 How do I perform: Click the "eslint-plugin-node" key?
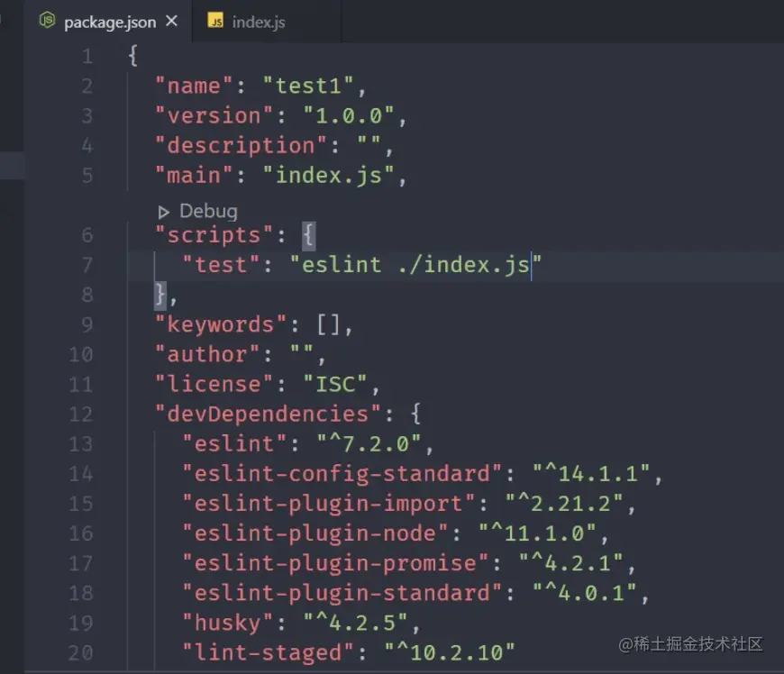315,533
